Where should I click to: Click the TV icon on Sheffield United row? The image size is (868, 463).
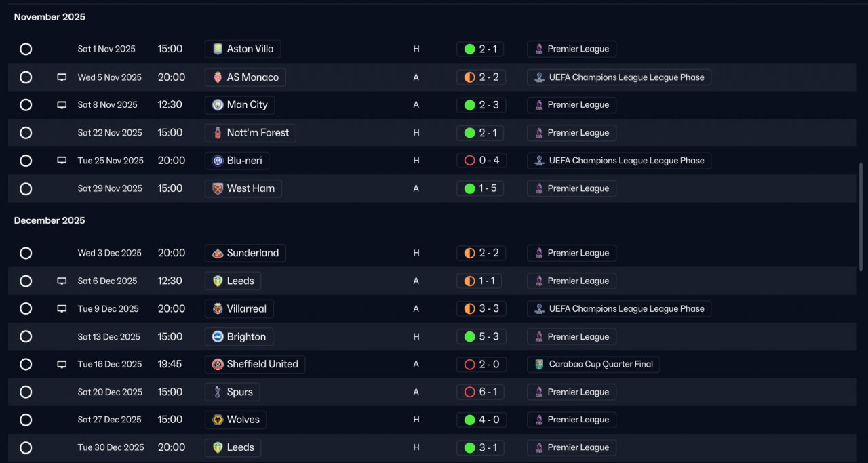(x=62, y=365)
